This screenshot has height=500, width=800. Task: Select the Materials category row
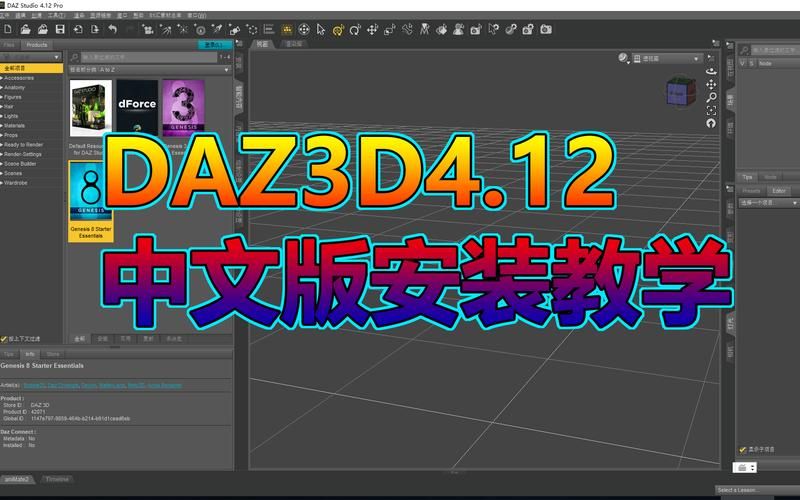[31, 126]
